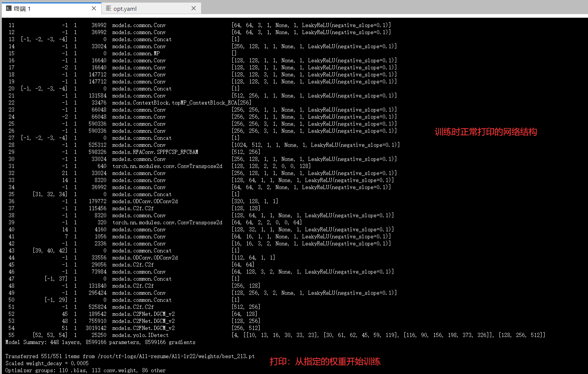This screenshot has width=588, height=374.
Task: Click 'models.C2FNet.DGCM_v2' in row 52
Action: (143, 314)
